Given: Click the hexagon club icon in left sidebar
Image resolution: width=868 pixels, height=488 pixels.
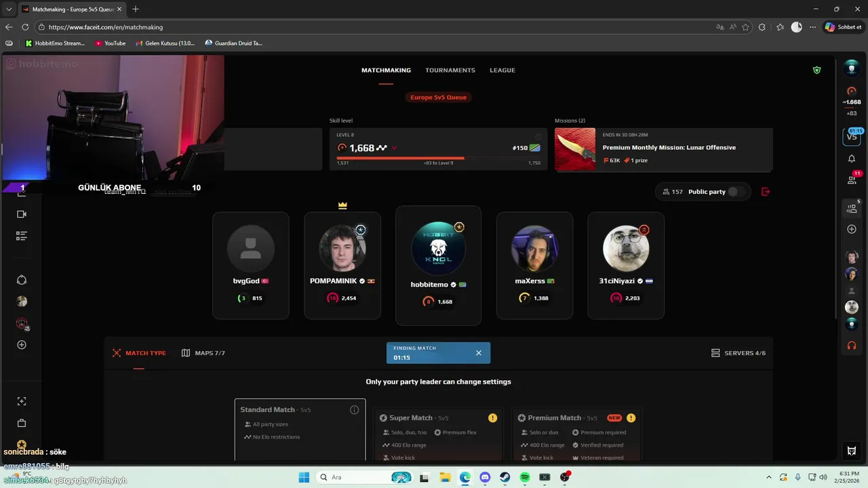Looking at the screenshot, I should click(22, 280).
